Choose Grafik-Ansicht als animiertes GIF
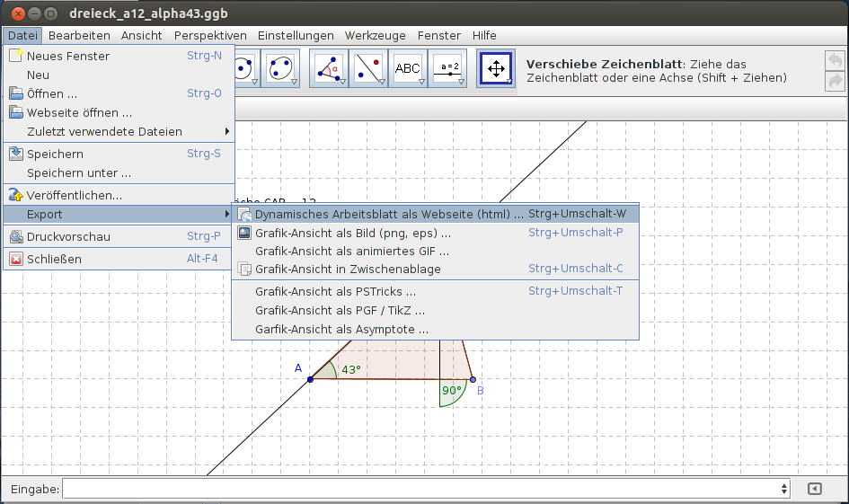Image resolution: width=849 pixels, height=504 pixels. (436, 252)
